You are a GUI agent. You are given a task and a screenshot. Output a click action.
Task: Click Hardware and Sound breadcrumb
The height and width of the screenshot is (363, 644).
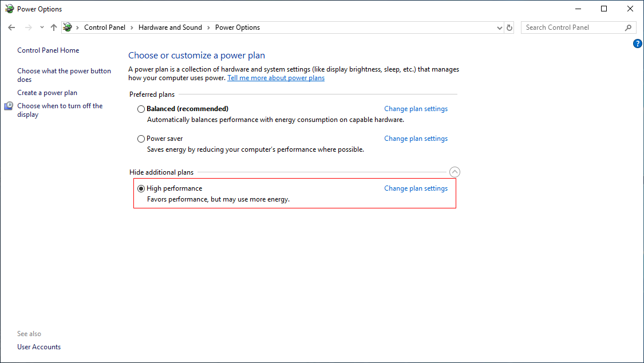click(x=170, y=27)
